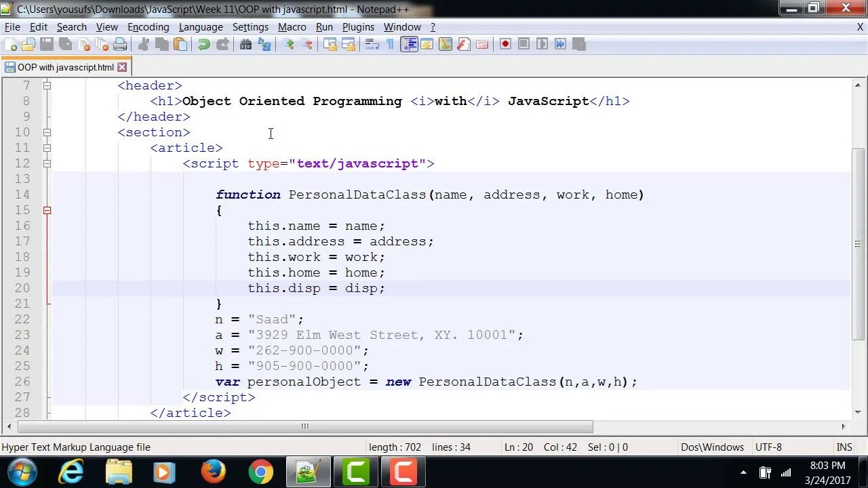
Task: Toggle Show All Characters pilcrow icon
Action: (390, 45)
